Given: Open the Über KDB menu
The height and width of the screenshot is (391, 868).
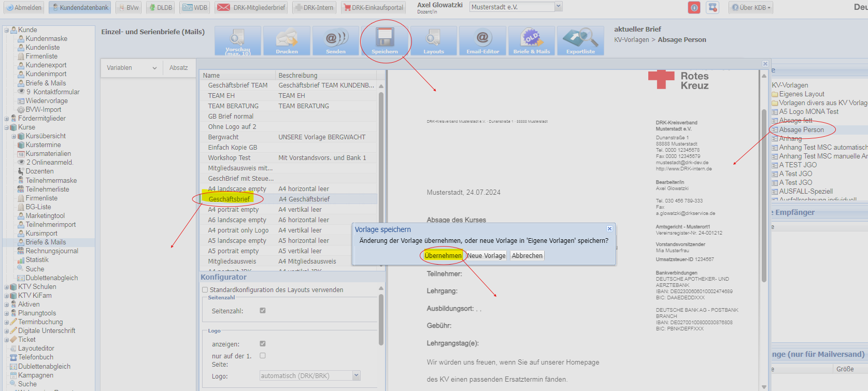Looking at the screenshot, I should [x=751, y=7].
